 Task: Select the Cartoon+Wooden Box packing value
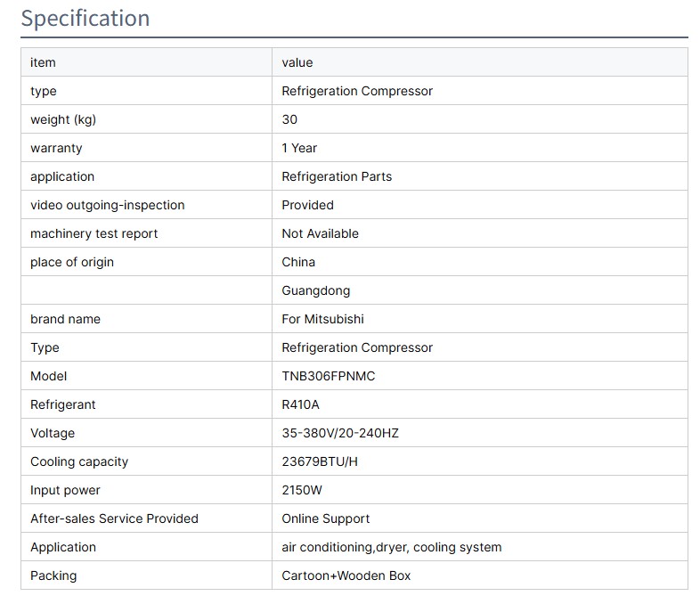tap(346, 575)
